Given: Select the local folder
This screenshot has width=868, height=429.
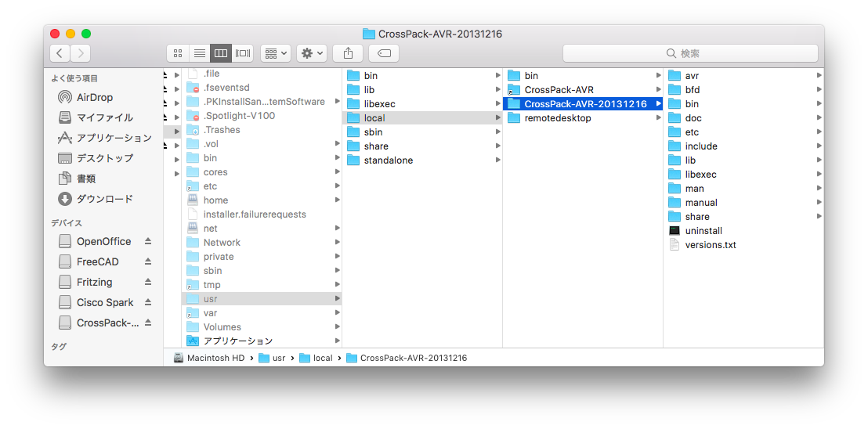Looking at the screenshot, I should coord(422,117).
